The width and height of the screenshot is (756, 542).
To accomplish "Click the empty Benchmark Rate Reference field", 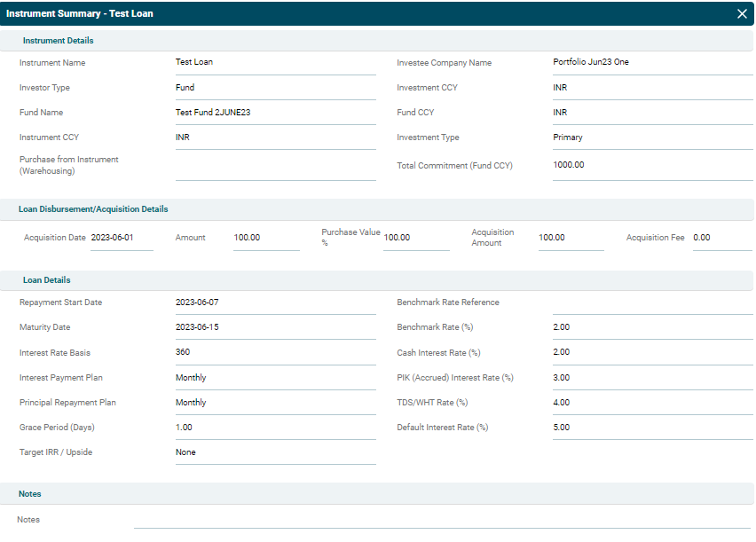I will coord(652,303).
